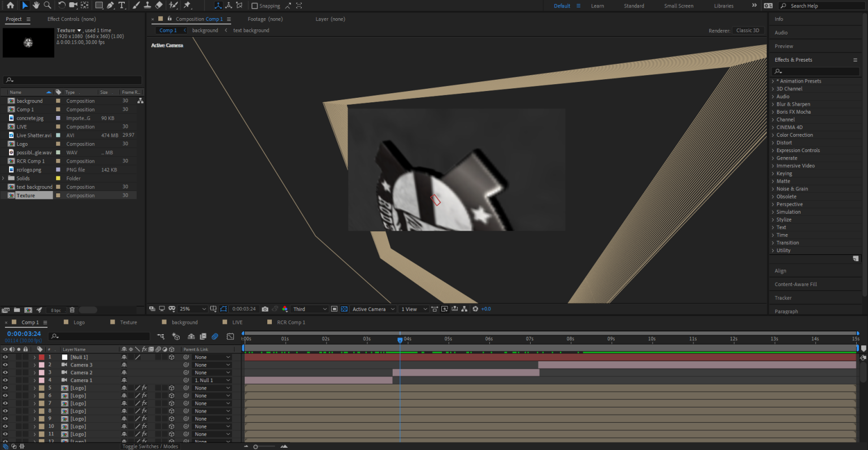The height and width of the screenshot is (450, 868).
Task: Switch to the Small Screen workspace
Action: pyautogui.click(x=679, y=6)
